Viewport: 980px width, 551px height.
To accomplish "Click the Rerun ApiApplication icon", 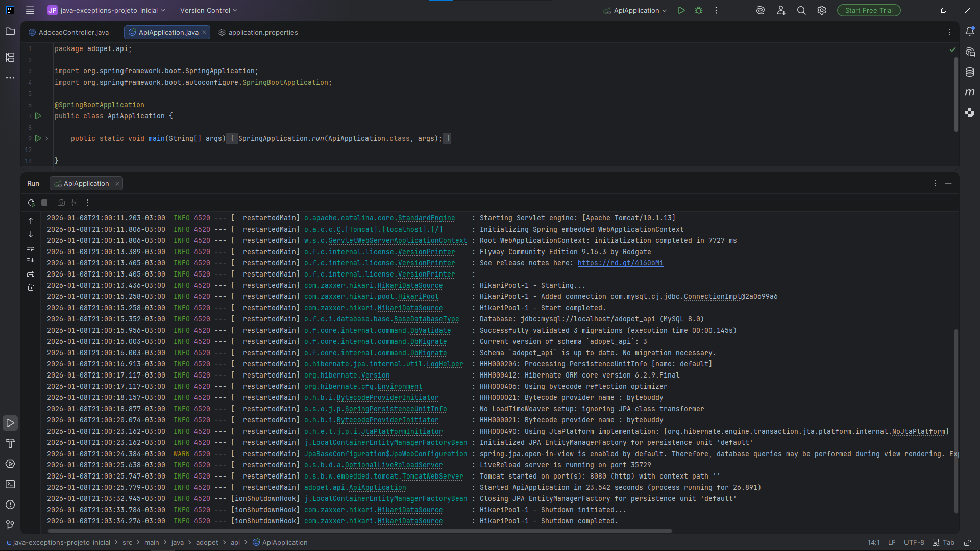I will tap(31, 203).
